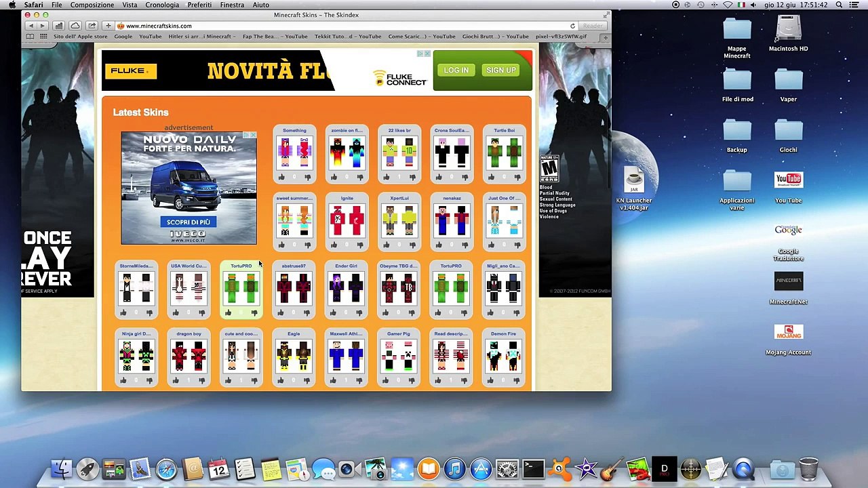
Task: Like the "Ender Girl" skin
Action: tap(333, 313)
